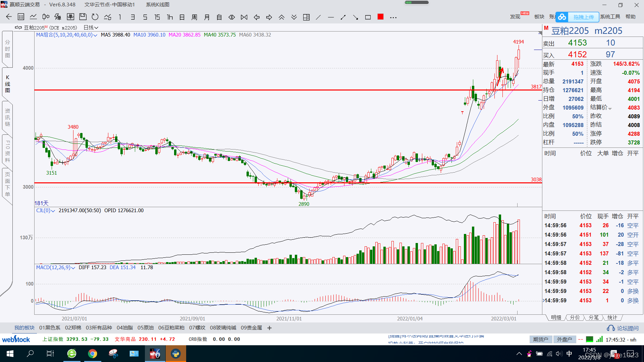Expand the 日线 period dropdown
The image size is (644, 362).
coord(91,27)
